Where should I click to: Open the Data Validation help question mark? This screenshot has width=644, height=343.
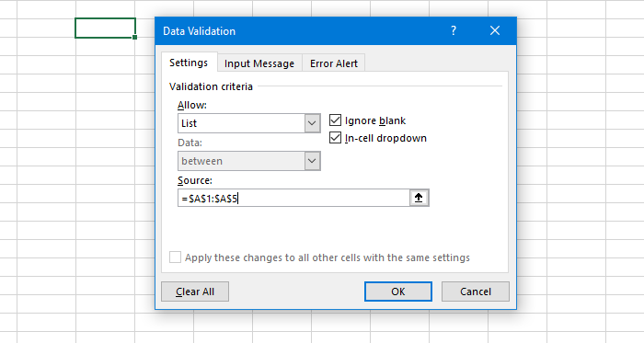click(x=454, y=30)
